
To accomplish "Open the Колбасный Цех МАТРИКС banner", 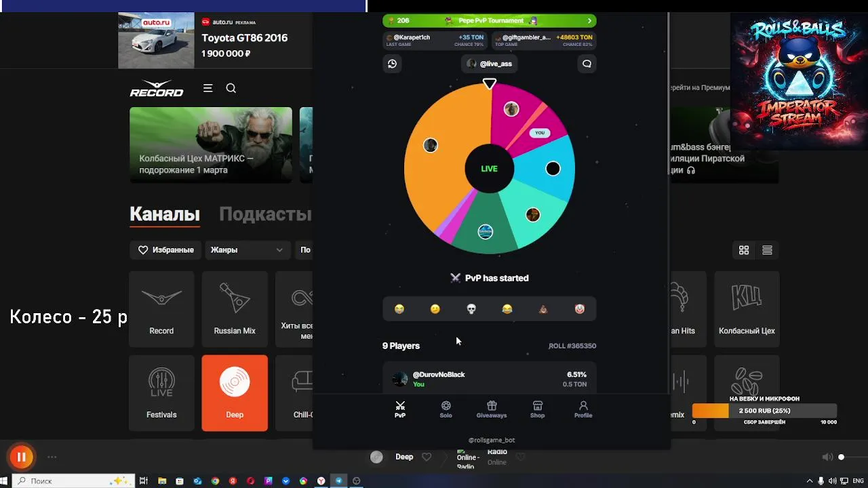I will tap(211, 145).
